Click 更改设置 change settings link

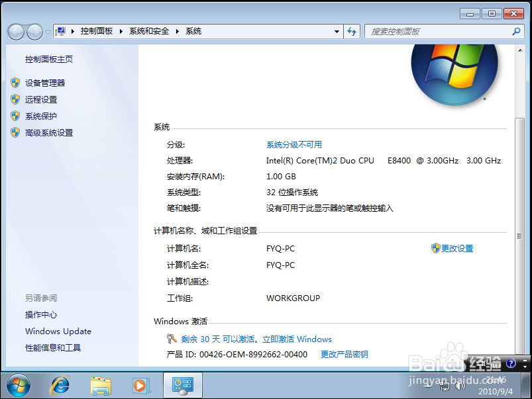457,249
